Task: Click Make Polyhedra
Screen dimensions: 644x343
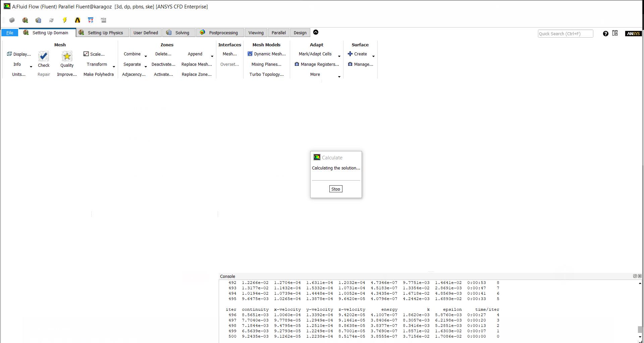Action: [x=99, y=75]
